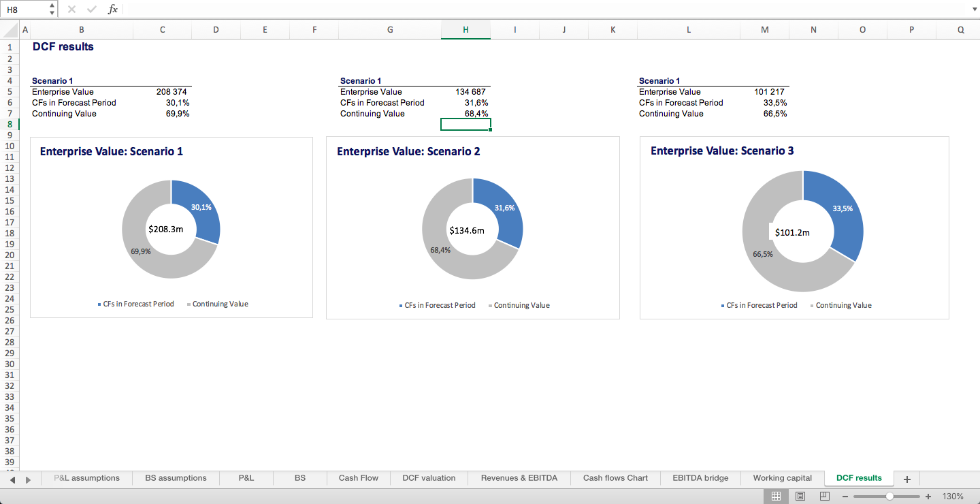Viewport: 980px width, 504px height.
Task: Click the Enterprise Value 208 374 cell
Action: coord(163,92)
